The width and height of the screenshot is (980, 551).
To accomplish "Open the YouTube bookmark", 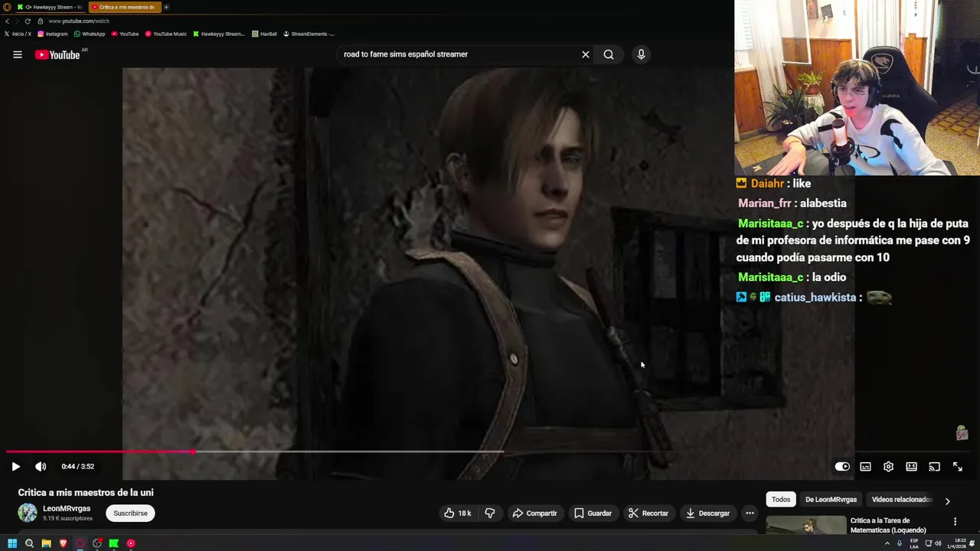I will (125, 34).
